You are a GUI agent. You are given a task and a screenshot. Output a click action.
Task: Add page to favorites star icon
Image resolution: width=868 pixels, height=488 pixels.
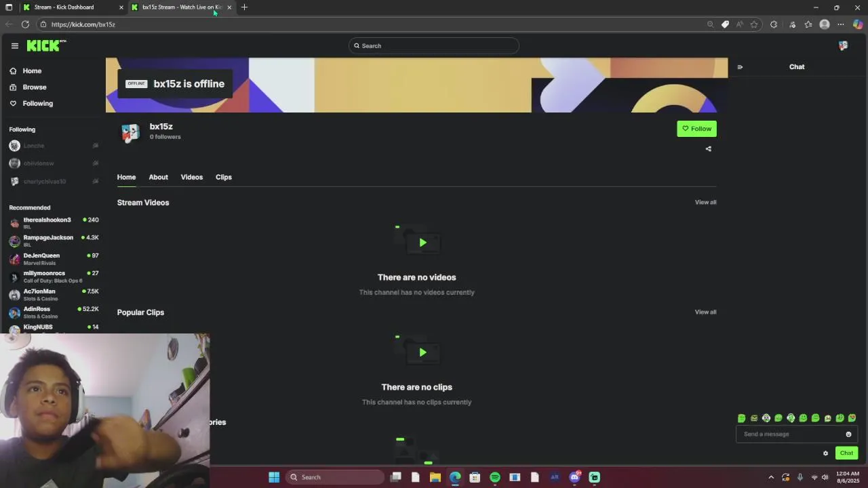(754, 24)
